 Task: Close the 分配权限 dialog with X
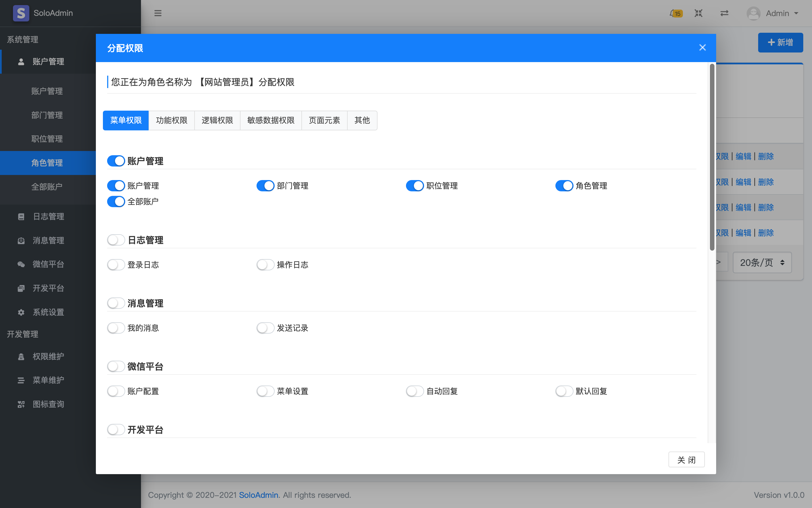(702, 48)
